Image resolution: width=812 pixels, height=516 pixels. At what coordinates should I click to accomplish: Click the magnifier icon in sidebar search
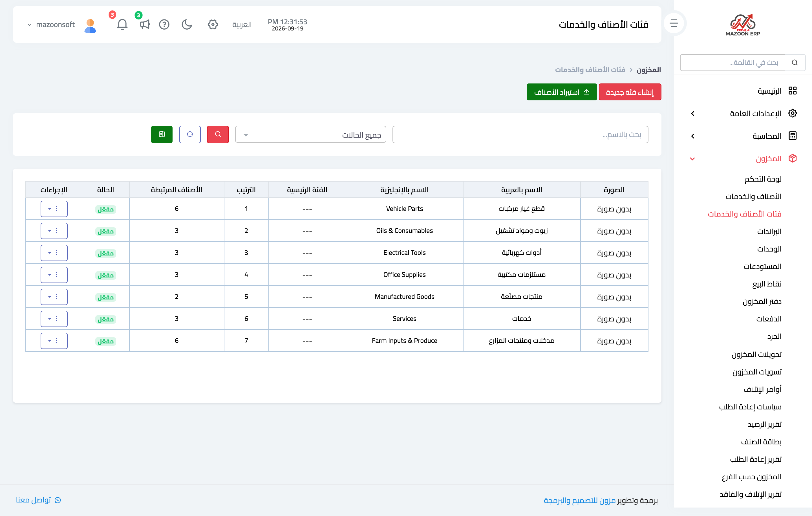pyautogui.click(x=795, y=63)
